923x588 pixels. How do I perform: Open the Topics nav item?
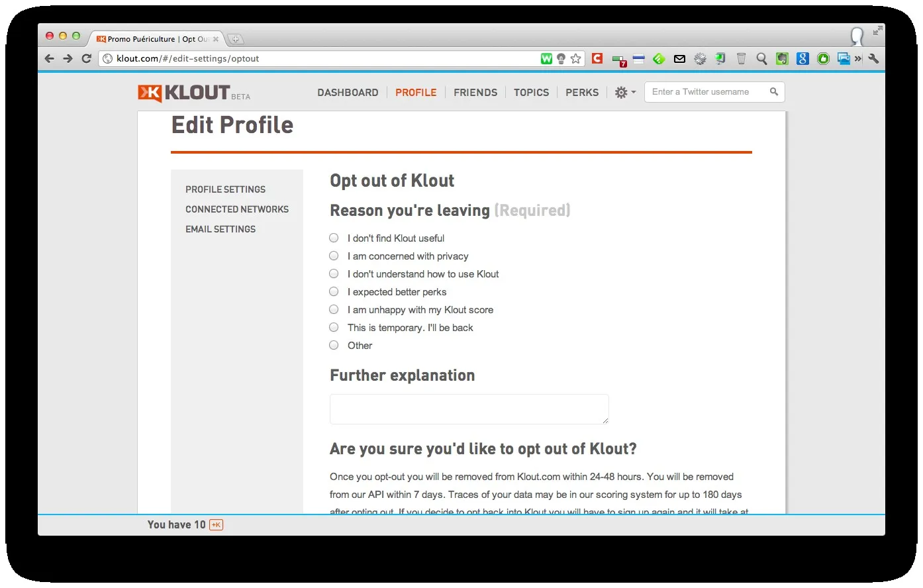coord(531,93)
